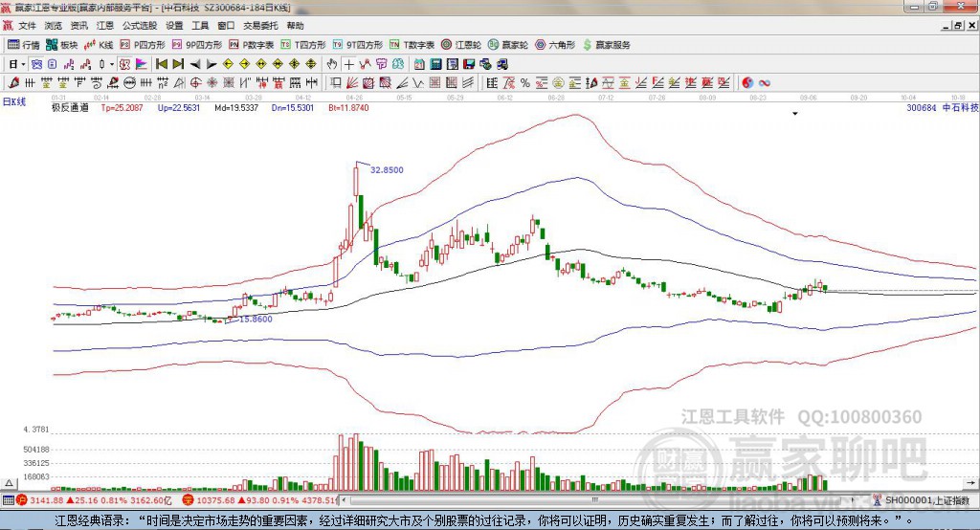Jump to first bar icon
Screen dimensions: 980x530
point(161,64)
